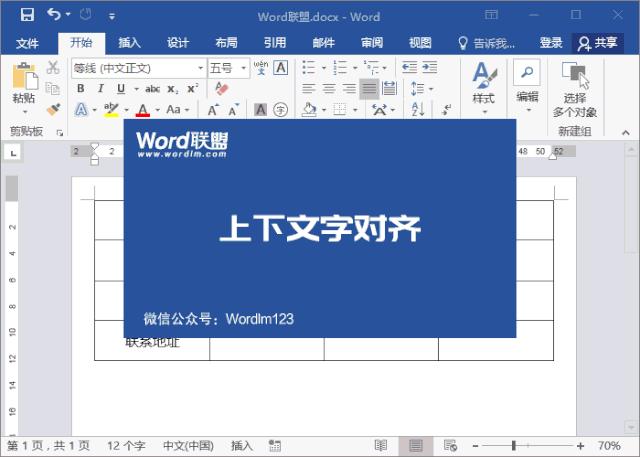
Task: Click the line spacing icon
Action: 418,88
